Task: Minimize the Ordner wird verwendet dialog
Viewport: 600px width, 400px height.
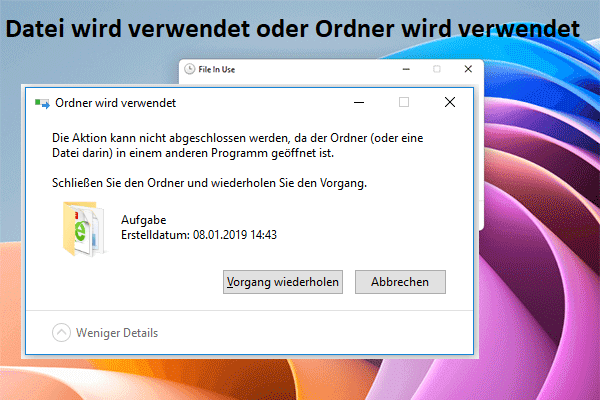Action: (359, 102)
